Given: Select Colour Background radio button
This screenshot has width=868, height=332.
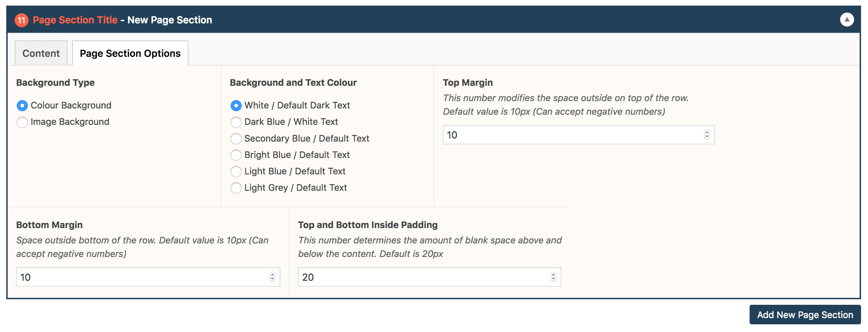Looking at the screenshot, I should (22, 105).
